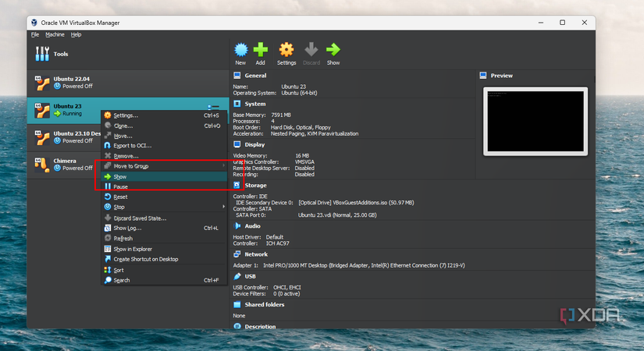644x351 pixels.
Task: Click the General section monitor icon
Action: tap(237, 76)
